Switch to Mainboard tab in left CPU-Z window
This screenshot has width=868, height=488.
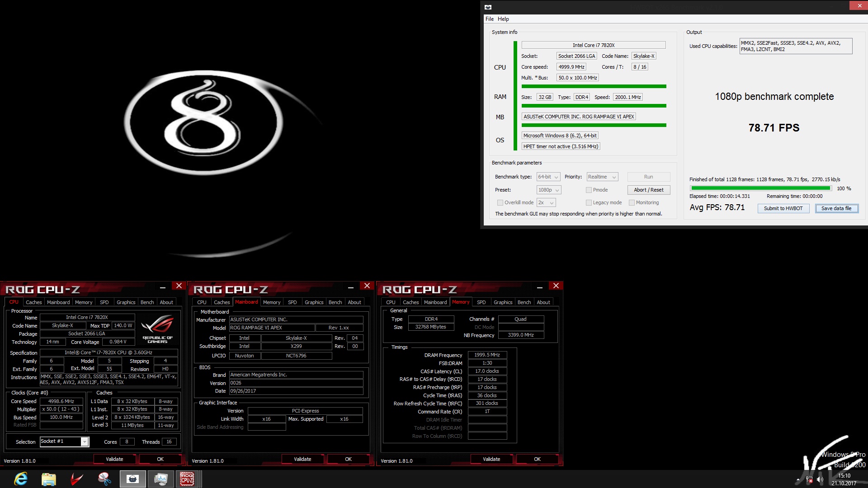58,302
